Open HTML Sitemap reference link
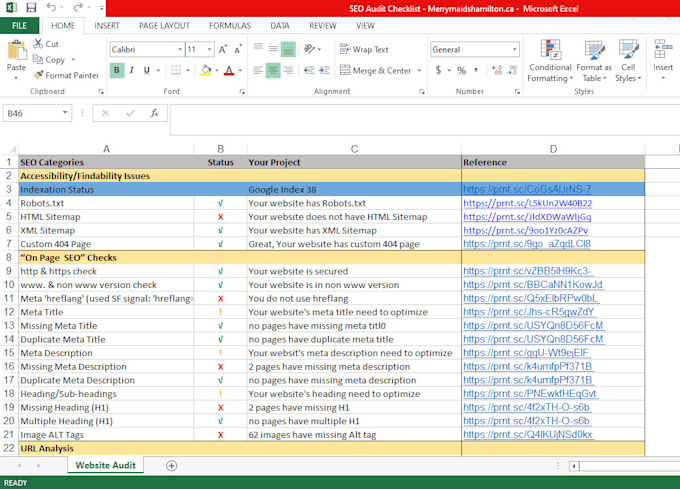680x489 pixels. point(527,217)
